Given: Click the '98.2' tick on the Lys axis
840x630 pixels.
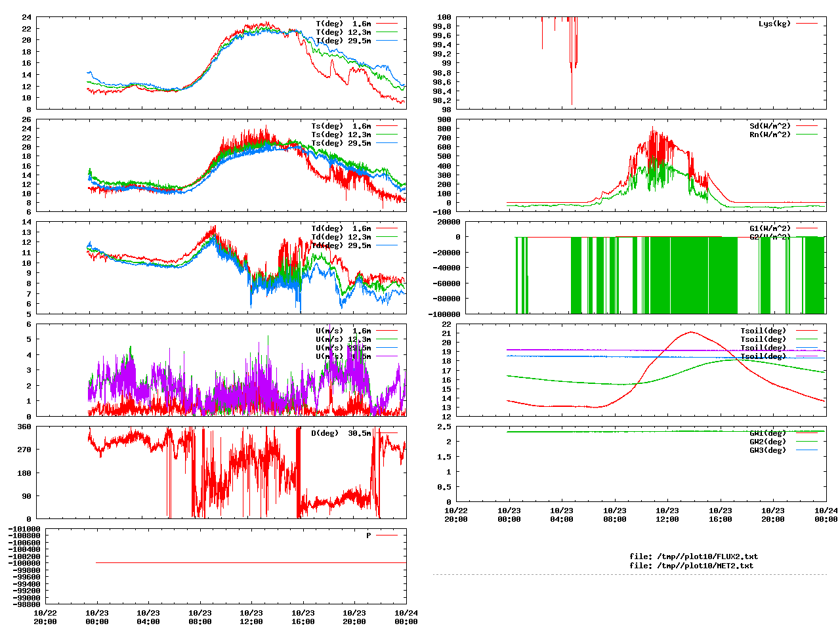Looking at the screenshot, I should 442,100.
